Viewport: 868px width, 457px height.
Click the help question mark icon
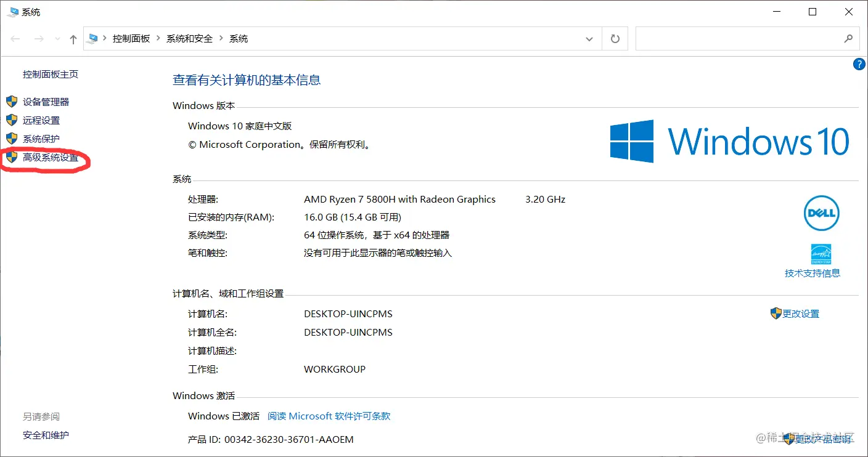[859, 63]
